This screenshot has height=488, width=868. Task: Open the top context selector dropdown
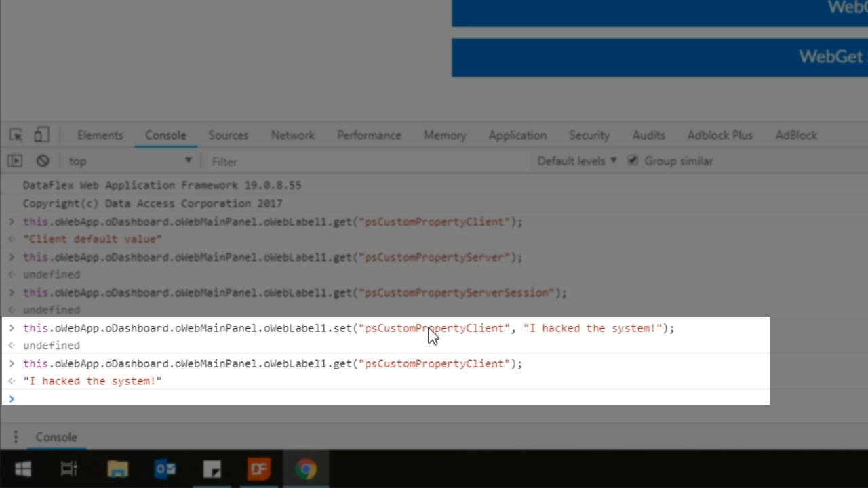click(x=130, y=161)
